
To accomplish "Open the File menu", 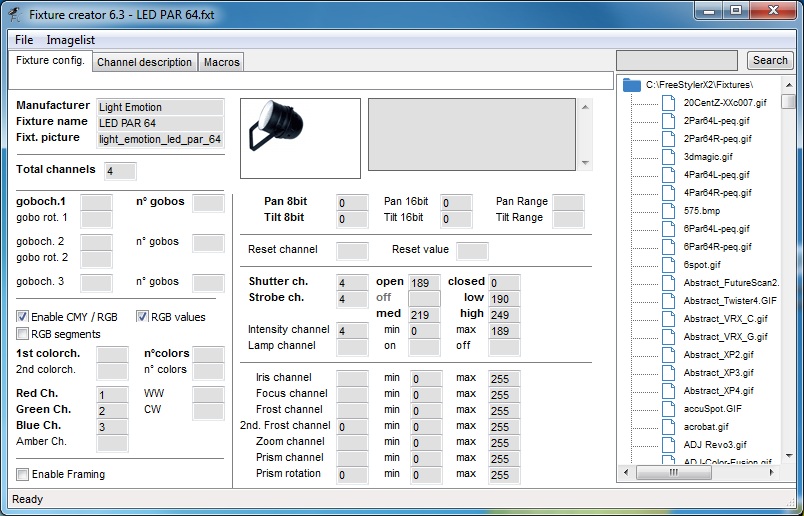I will 24,40.
